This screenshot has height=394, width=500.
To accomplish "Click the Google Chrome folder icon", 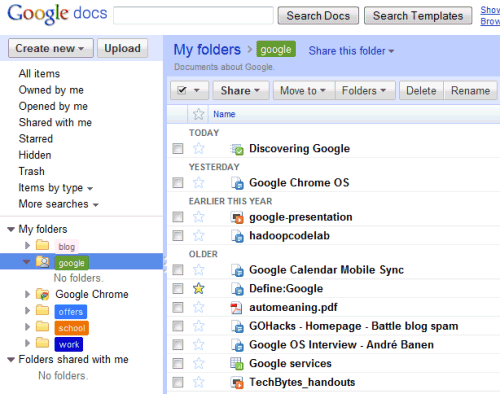I will [42, 294].
